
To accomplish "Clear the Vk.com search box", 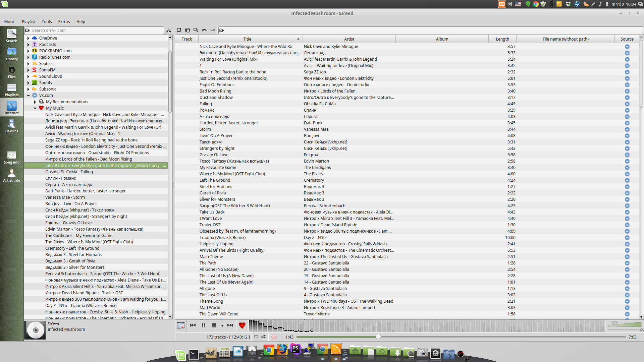I will [28, 30].
